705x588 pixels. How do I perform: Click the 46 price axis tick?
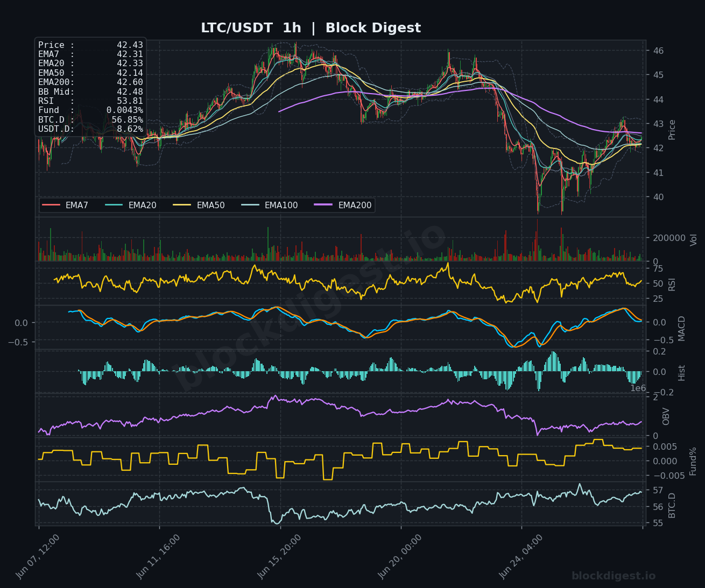tap(658, 51)
